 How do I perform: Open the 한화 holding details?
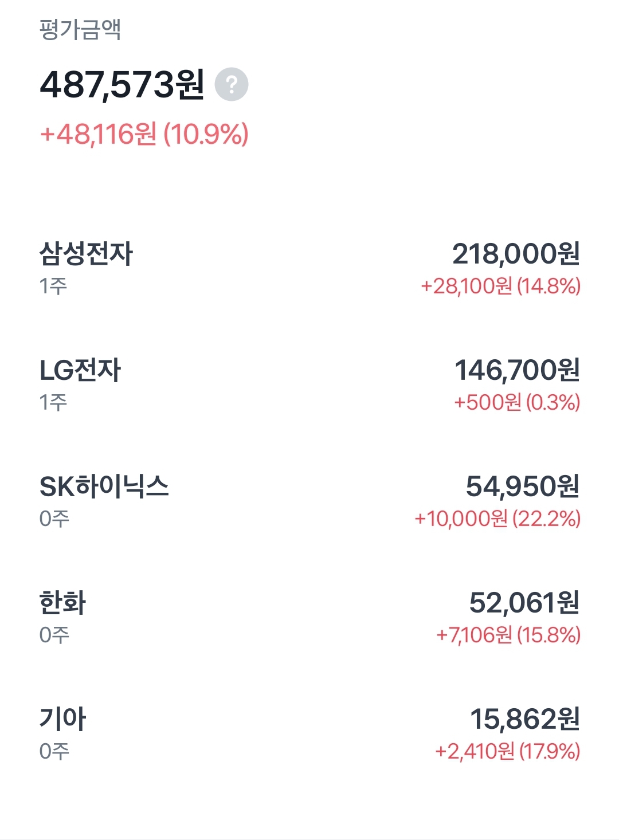tap(62, 603)
